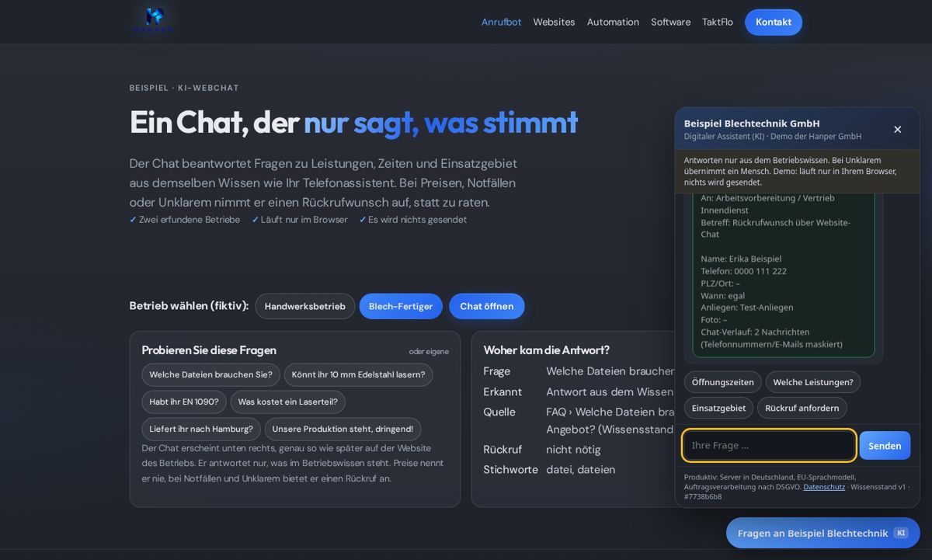Click 'Chat-Verlauf: 2 Nachrichten' line
The width and height of the screenshot is (932, 560).
click(x=755, y=332)
